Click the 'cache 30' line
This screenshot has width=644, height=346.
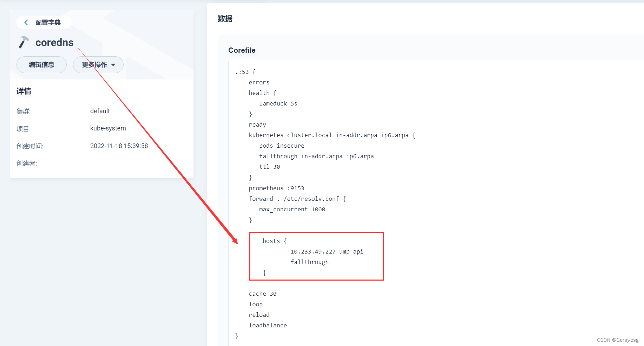point(263,294)
